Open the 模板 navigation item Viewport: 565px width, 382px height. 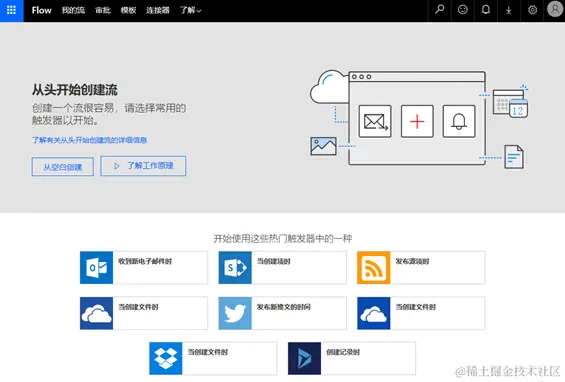[128, 10]
